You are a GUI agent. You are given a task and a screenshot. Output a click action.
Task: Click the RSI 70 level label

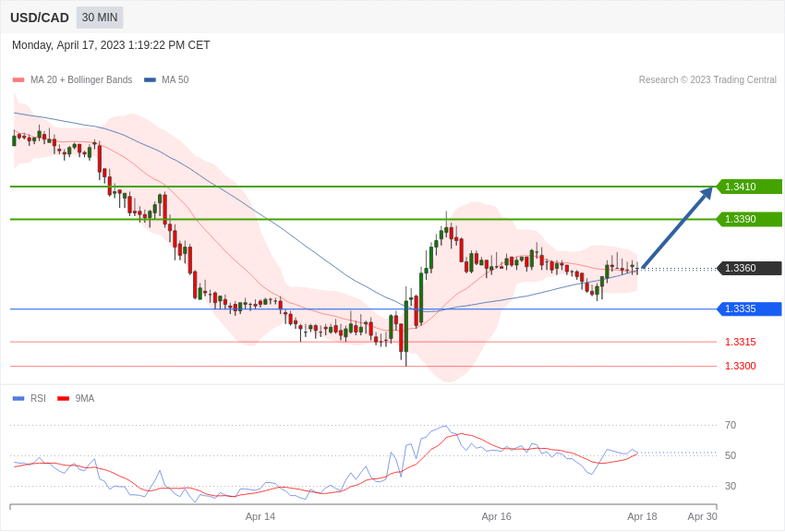(731, 425)
